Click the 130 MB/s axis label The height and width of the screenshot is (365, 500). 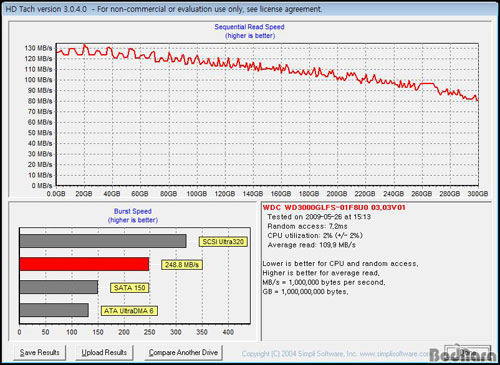coord(38,48)
